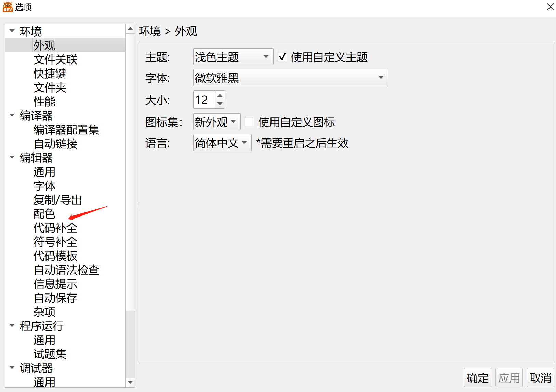Select the 编辑器 category label
556x392 pixels.
(36, 157)
